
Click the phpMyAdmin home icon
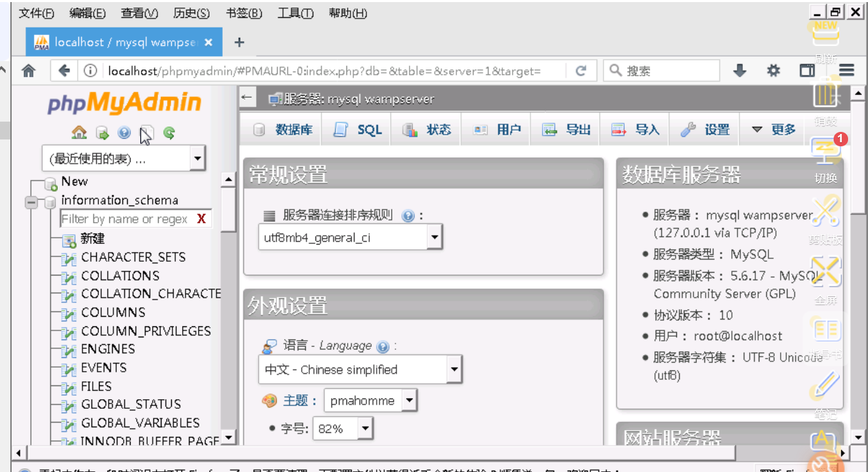coord(79,133)
